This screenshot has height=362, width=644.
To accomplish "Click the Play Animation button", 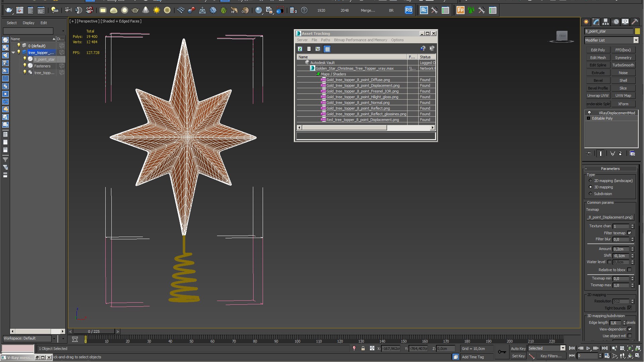I will [588, 348].
